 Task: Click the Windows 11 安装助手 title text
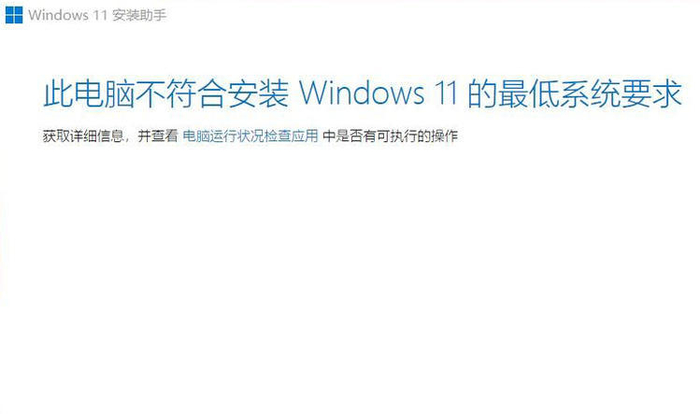tap(97, 15)
